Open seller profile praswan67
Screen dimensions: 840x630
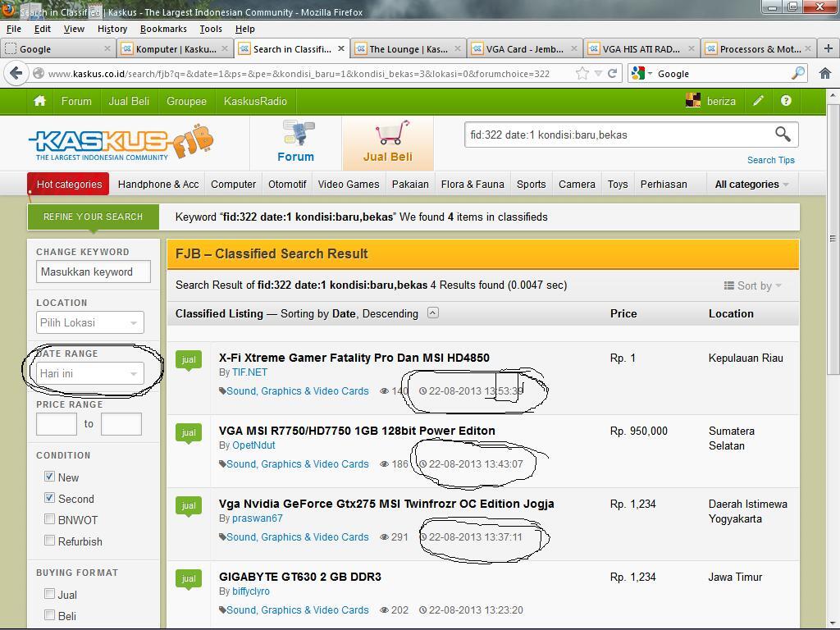257,518
